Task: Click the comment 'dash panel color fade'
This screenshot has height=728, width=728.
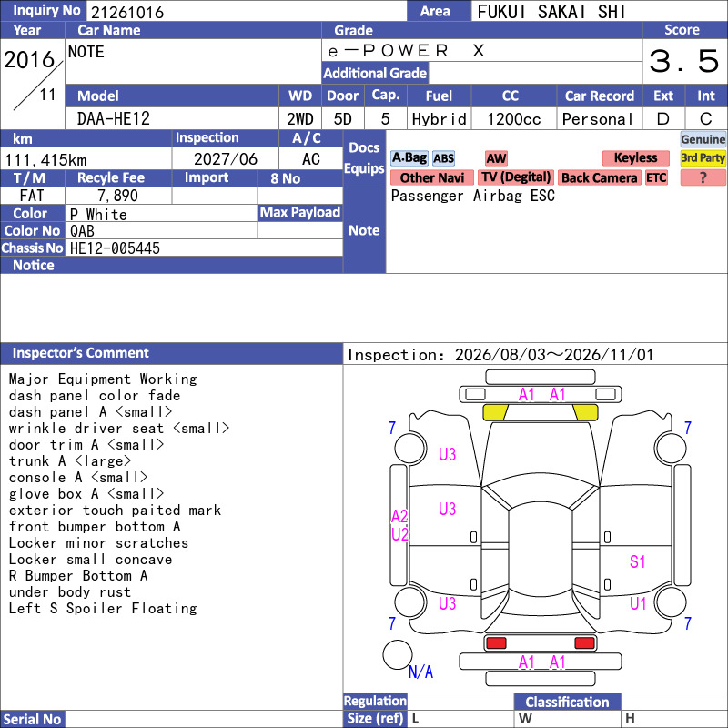Action: (95, 396)
